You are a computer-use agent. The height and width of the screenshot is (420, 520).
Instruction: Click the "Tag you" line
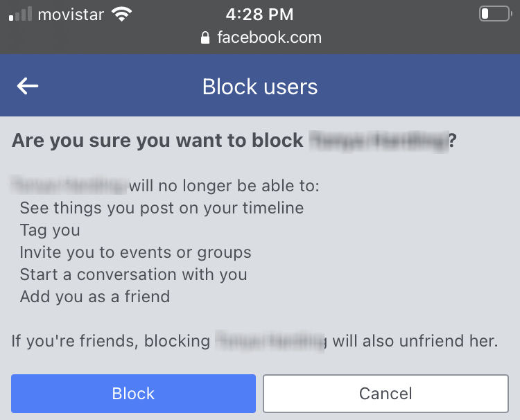[50, 230]
